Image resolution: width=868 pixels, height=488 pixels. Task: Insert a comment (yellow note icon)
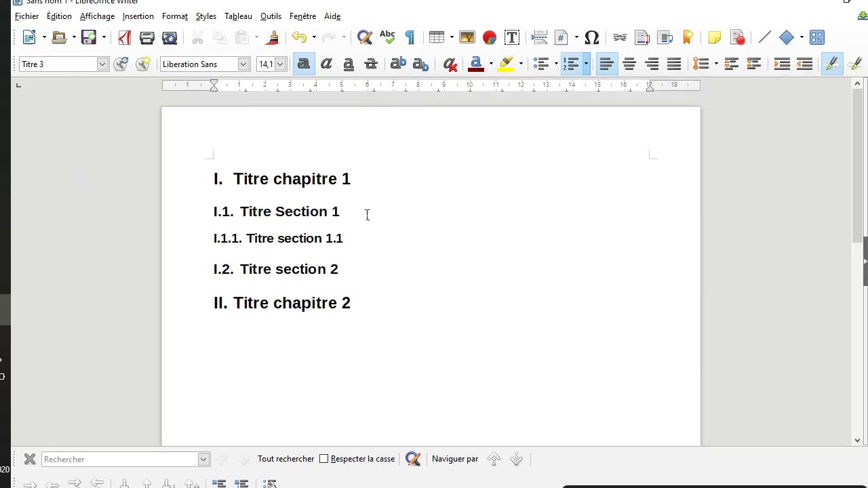click(x=715, y=38)
